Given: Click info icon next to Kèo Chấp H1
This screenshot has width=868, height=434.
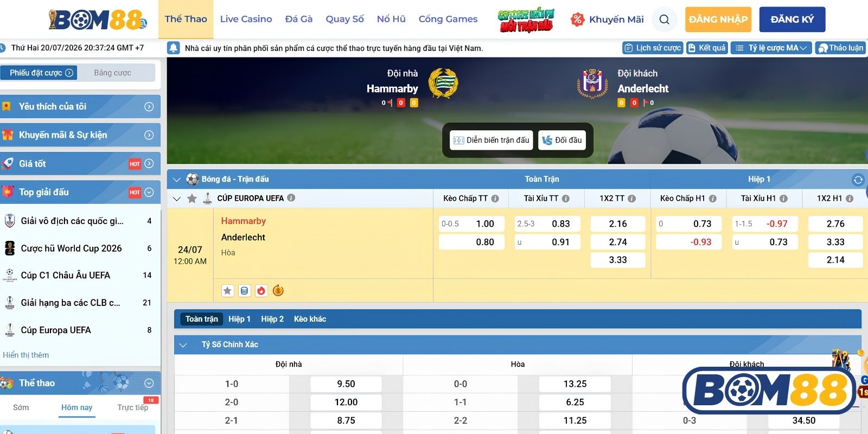Looking at the screenshot, I should 712,199.
